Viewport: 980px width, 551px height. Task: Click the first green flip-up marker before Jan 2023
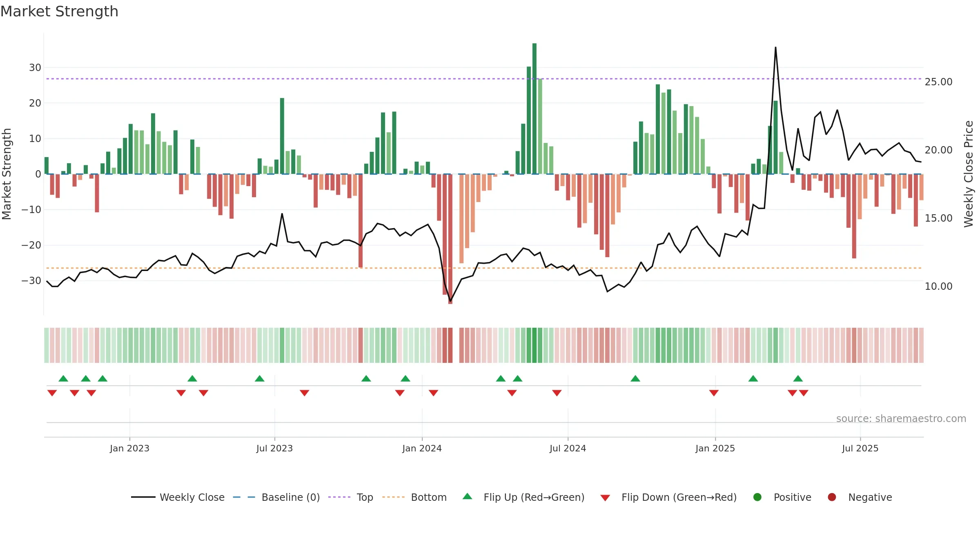(x=63, y=378)
